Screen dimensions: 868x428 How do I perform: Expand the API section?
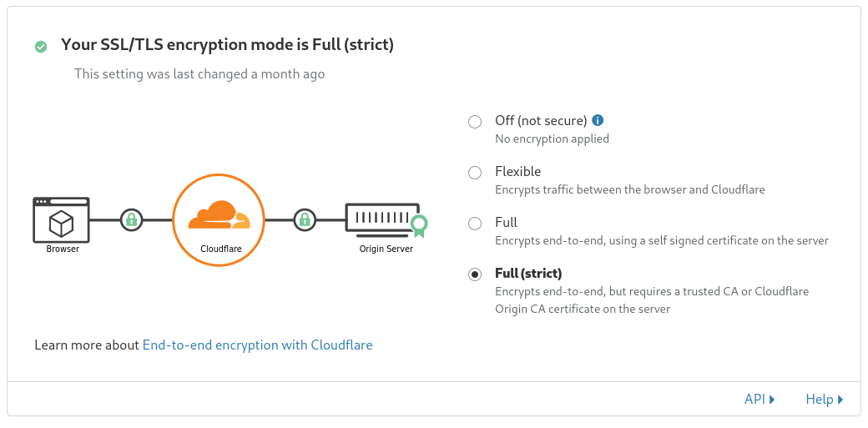pyautogui.click(x=759, y=399)
